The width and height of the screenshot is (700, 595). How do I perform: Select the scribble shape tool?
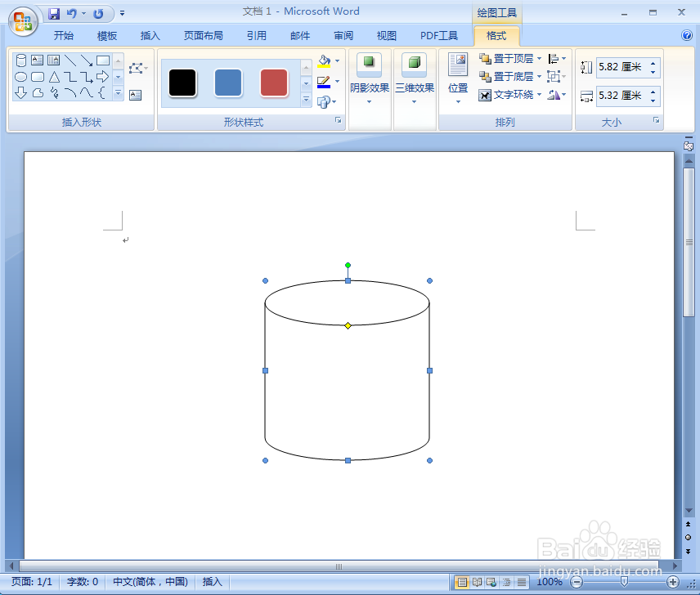(55, 93)
